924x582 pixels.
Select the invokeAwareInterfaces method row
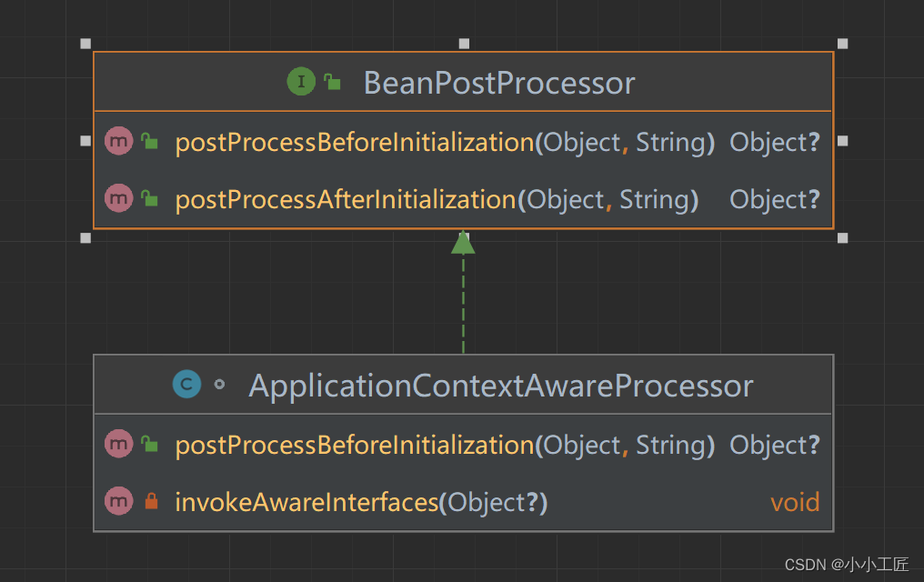coord(306,502)
